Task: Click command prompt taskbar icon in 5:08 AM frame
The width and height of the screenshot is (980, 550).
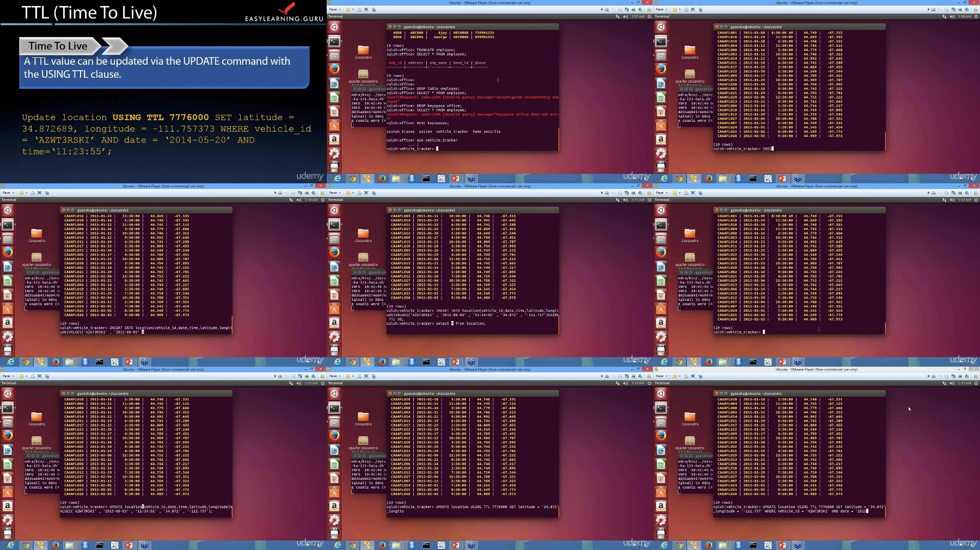Action: tap(753, 178)
